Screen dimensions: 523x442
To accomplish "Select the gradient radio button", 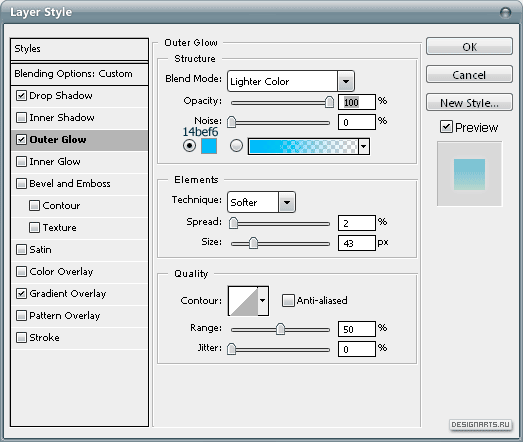I will click(236, 146).
